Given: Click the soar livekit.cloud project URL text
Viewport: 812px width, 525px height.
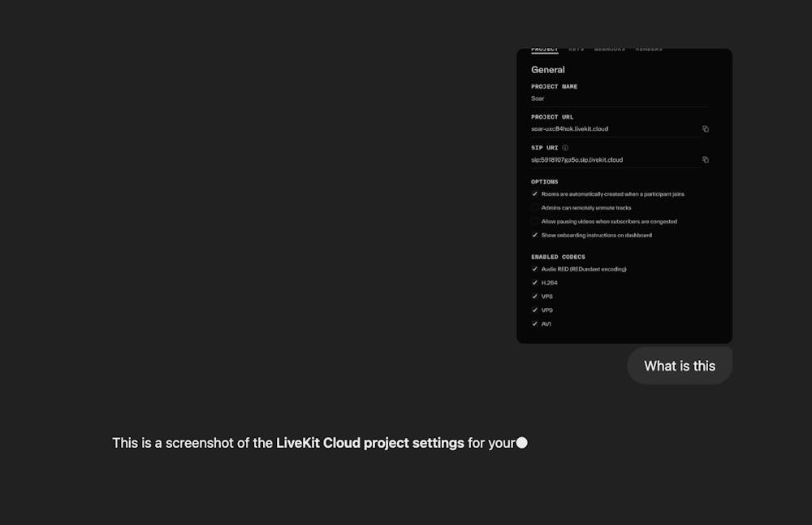Looking at the screenshot, I should [x=569, y=129].
